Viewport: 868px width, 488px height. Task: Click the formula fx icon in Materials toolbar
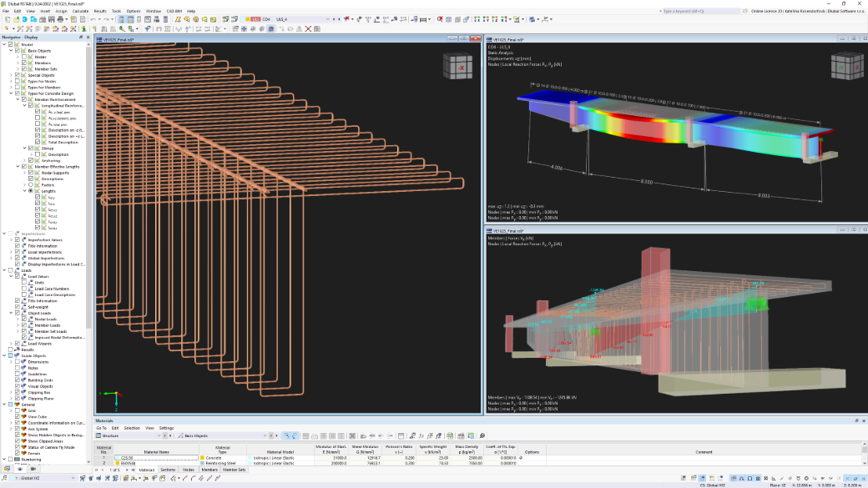(x=421, y=436)
